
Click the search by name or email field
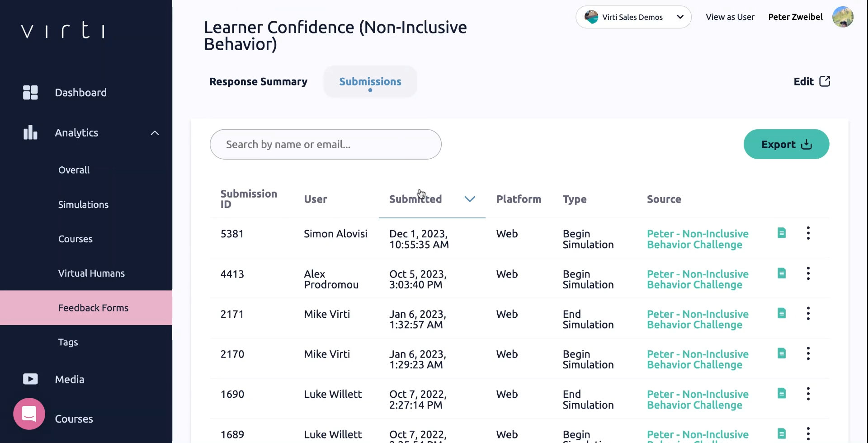click(325, 145)
